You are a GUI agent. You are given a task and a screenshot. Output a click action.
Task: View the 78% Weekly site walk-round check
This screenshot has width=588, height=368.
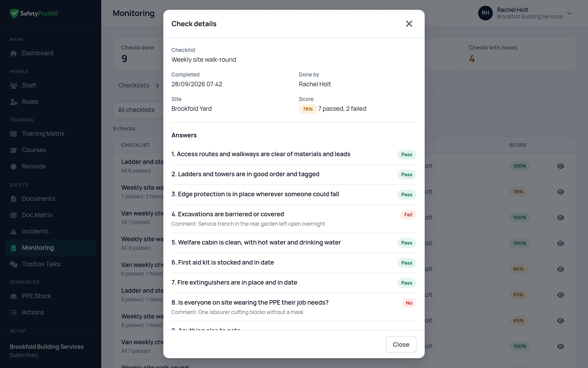560,192
